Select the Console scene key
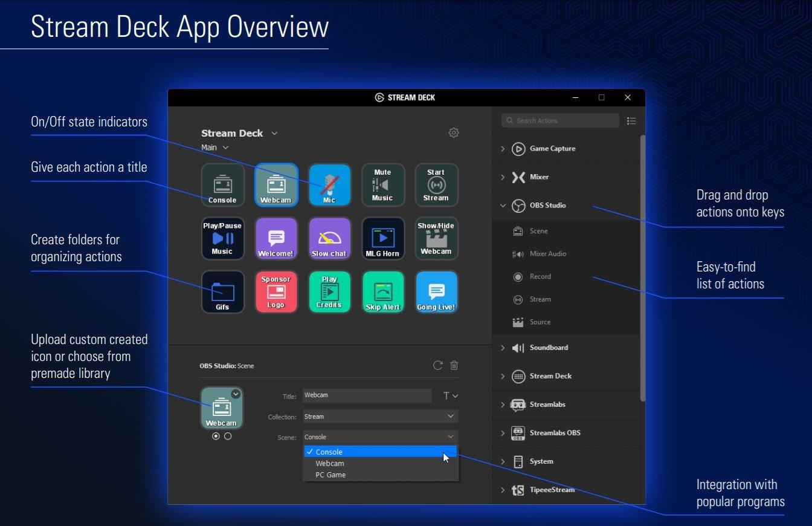Viewport: 812px width, 526px height. click(223, 185)
